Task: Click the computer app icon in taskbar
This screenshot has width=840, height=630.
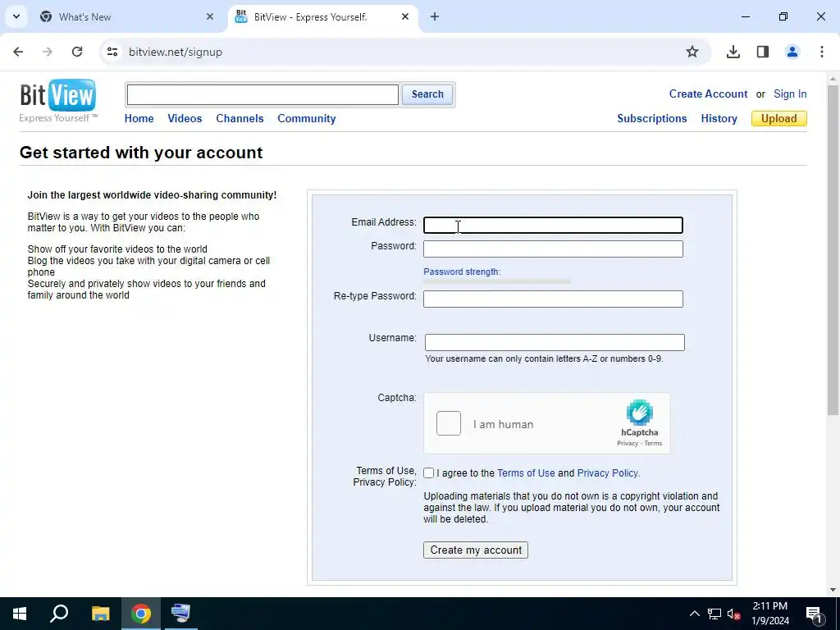Action: (180, 614)
